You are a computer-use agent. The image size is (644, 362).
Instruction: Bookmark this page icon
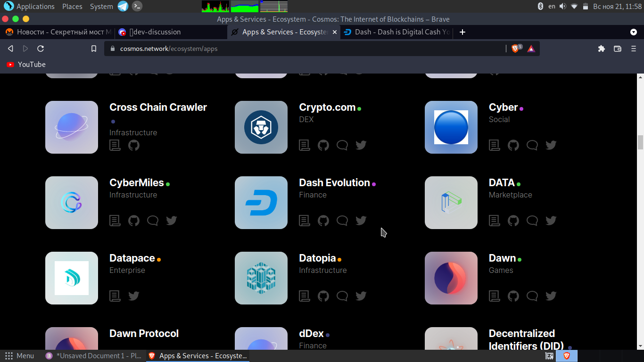(x=94, y=49)
